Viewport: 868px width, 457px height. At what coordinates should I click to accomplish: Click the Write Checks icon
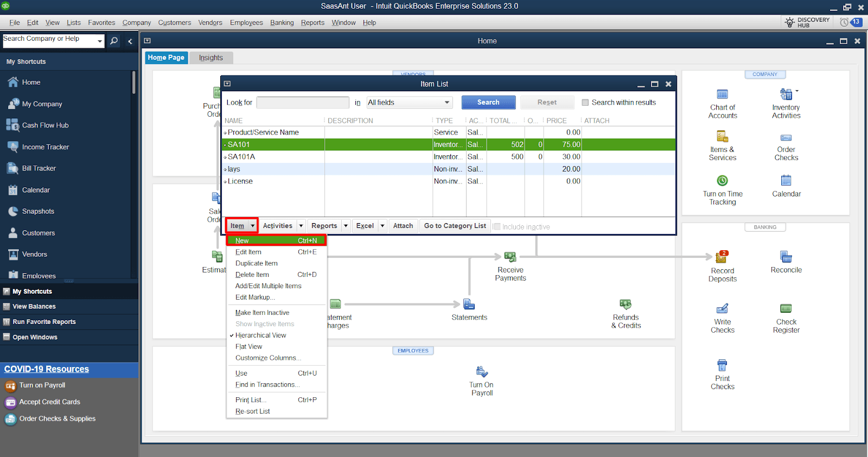pos(722,308)
